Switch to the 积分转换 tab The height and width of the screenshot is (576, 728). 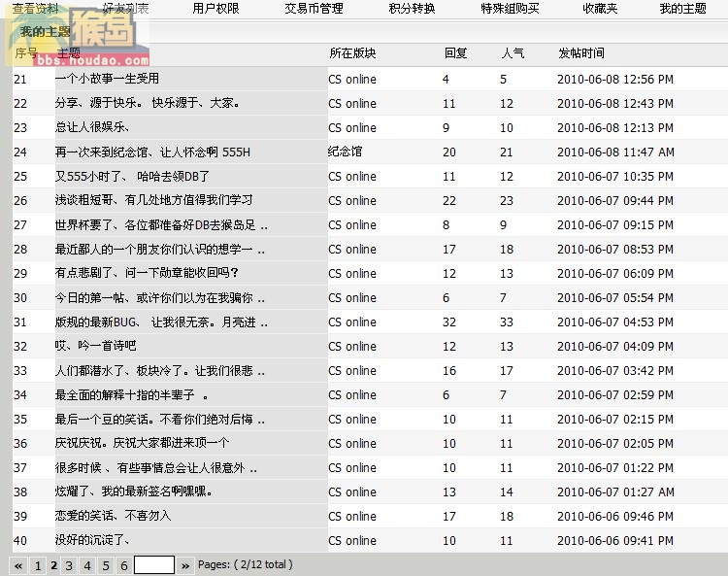click(x=412, y=9)
